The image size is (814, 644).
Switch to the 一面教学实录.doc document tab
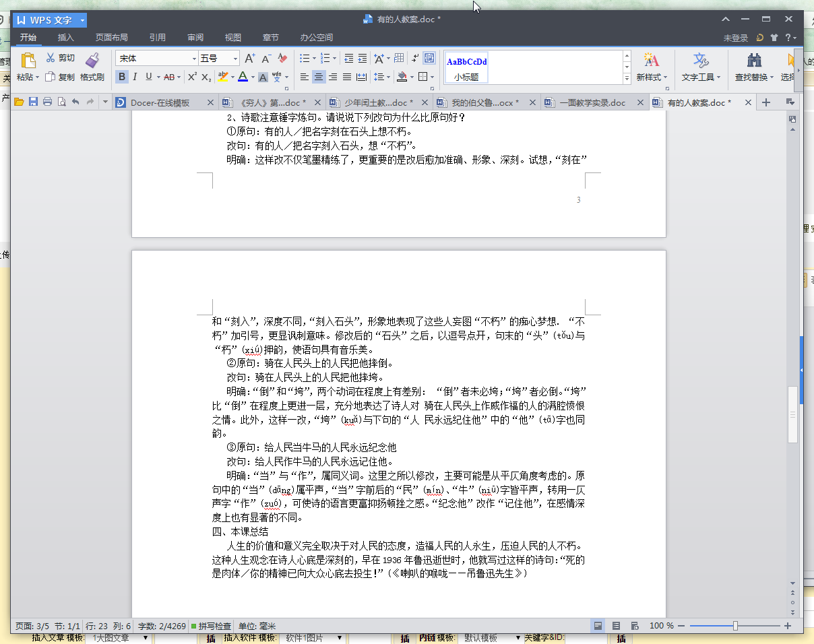pyautogui.click(x=592, y=103)
